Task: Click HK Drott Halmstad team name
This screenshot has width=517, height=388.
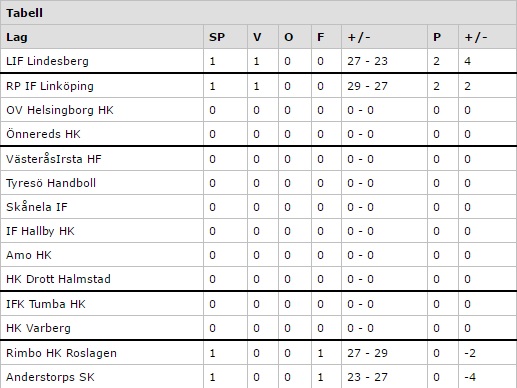Action: (58, 279)
